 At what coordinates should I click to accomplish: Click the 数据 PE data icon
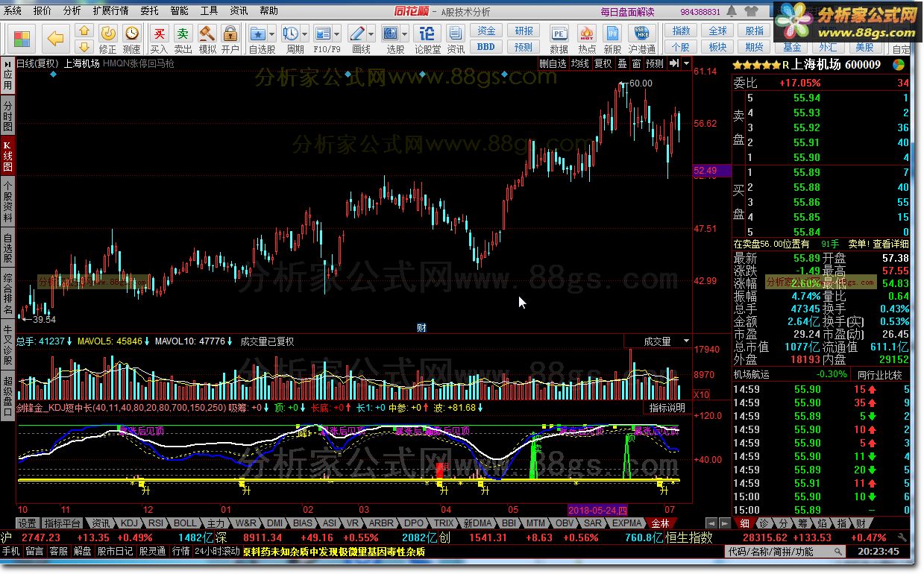coord(559,39)
